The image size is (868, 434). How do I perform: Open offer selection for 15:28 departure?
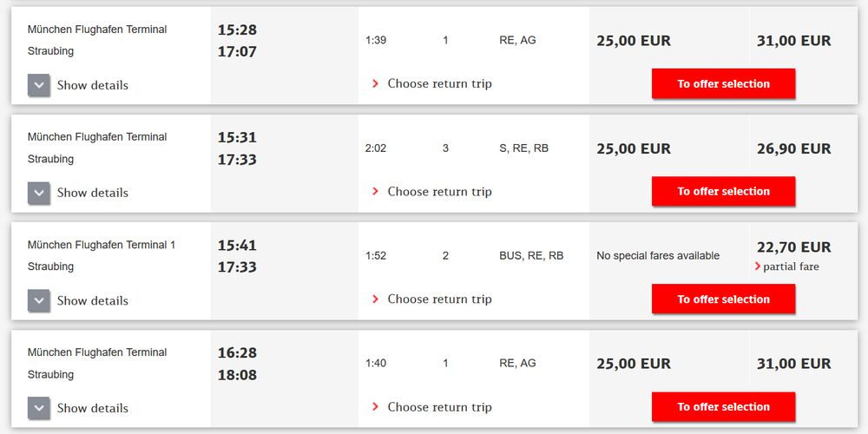point(724,83)
